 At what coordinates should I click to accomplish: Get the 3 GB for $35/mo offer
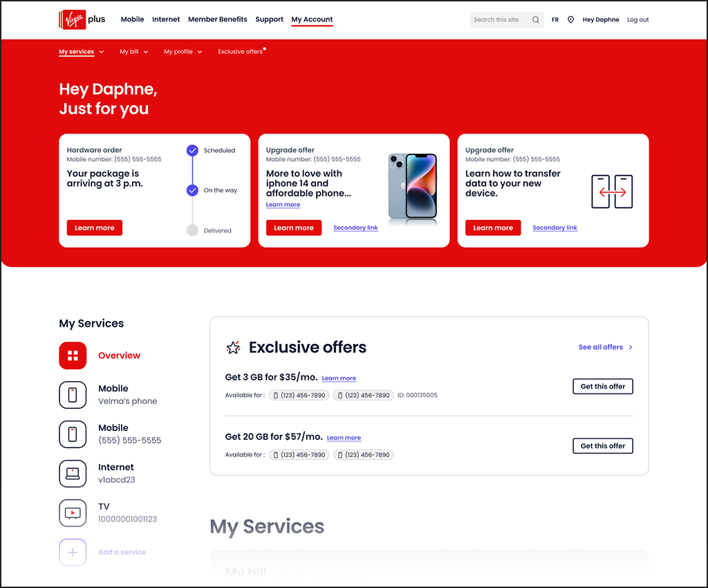click(x=602, y=387)
